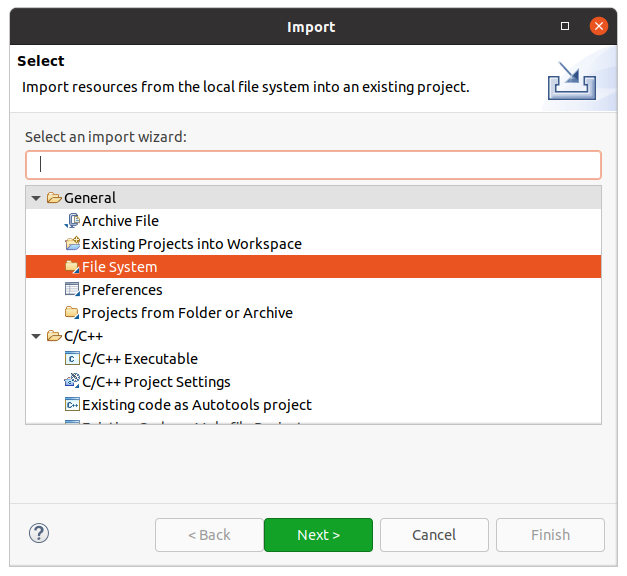Cancel the Import dialog
This screenshot has height=576, width=627.
[434, 535]
